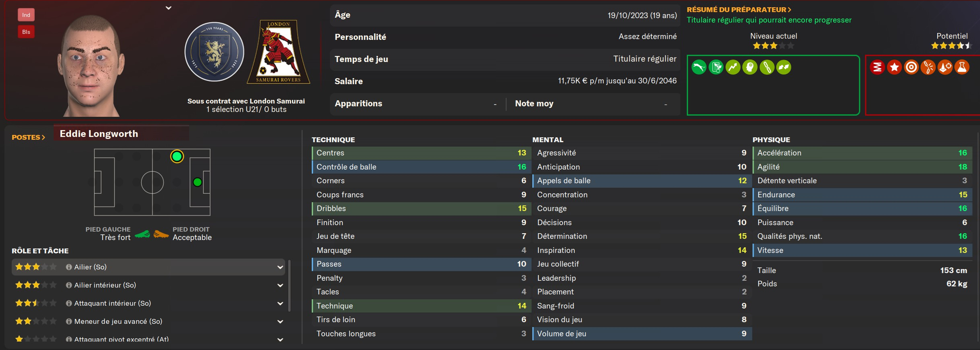Click the Eddie Longworth name tab

[x=99, y=134]
